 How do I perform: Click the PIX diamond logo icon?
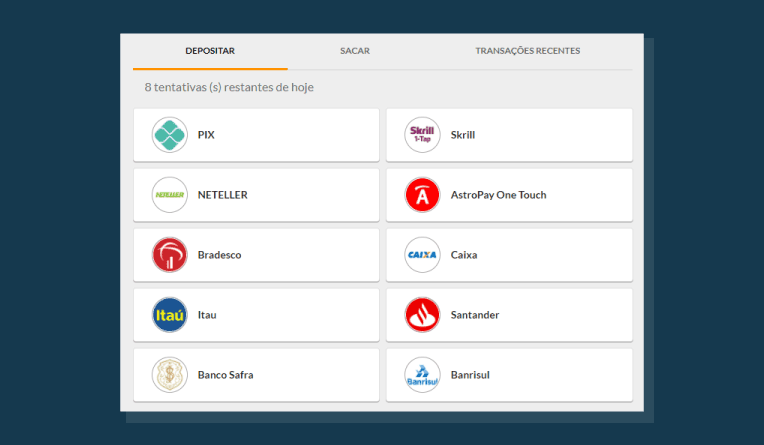(170, 135)
